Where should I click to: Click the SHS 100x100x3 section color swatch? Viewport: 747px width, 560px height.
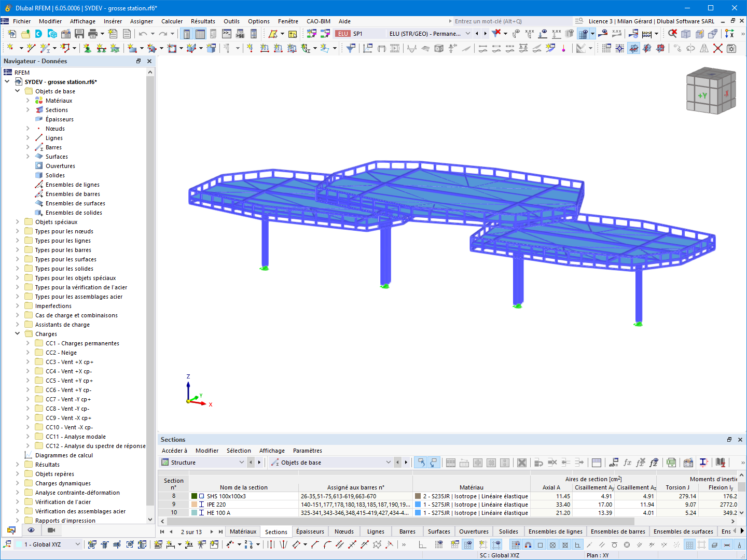pyautogui.click(x=194, y=496)
